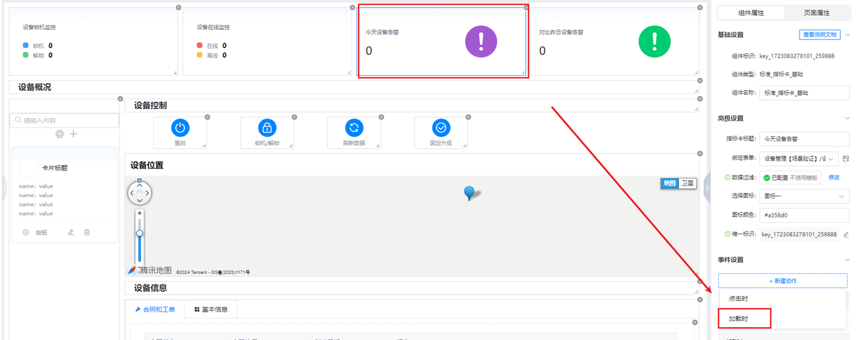The height and width of the screenshot is (340, 868).
Task: Click the gear icon under the search box
Action: [x=60, y=134]
